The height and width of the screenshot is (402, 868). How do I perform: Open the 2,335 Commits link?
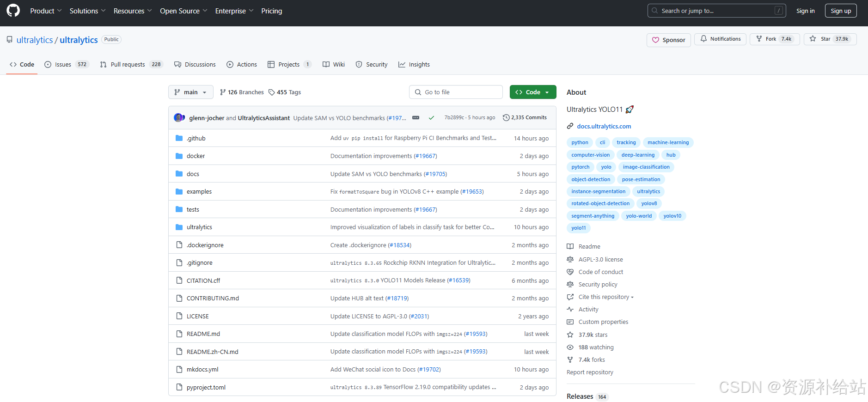click(x=525, y=118)
